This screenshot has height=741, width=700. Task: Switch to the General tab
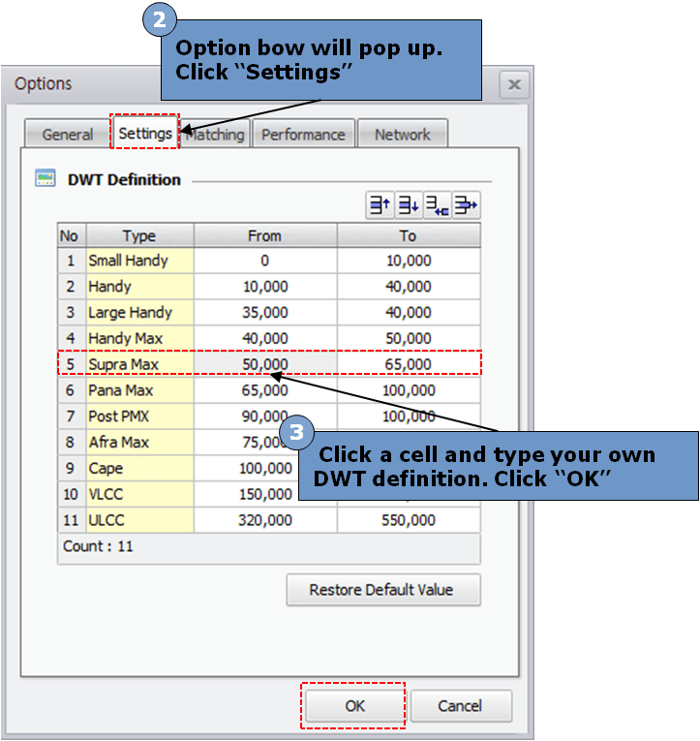[x=68, y=135]
